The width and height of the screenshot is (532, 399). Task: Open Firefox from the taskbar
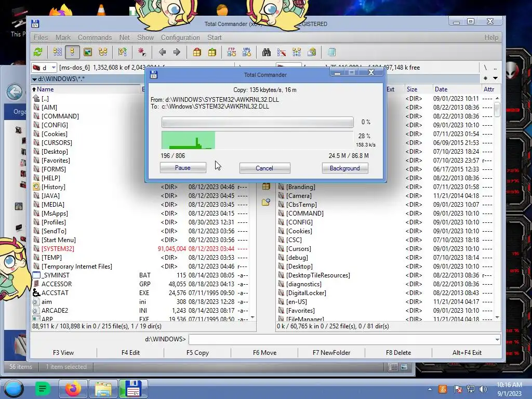click(73, 389)
